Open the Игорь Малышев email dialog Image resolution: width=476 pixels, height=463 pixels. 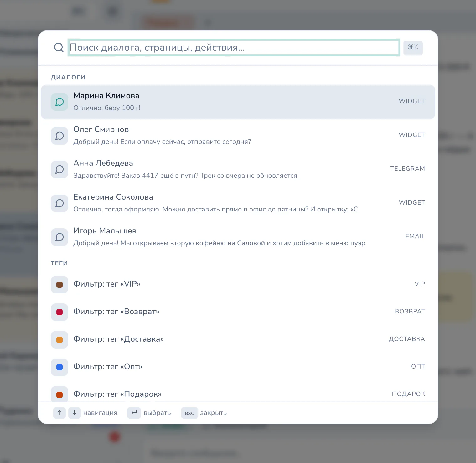pyautogui.click(x=238, y=237)
